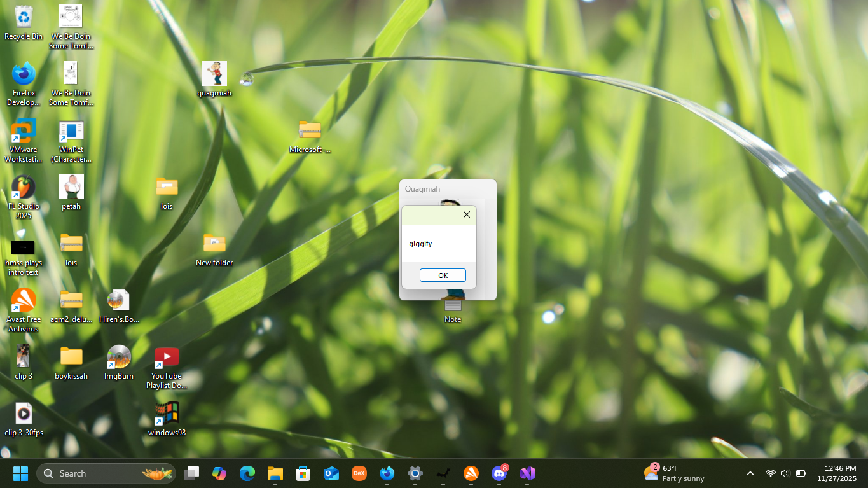Select the FL Studio 2025 desktop icon
The image size is (868, 488).
[24, 197]
